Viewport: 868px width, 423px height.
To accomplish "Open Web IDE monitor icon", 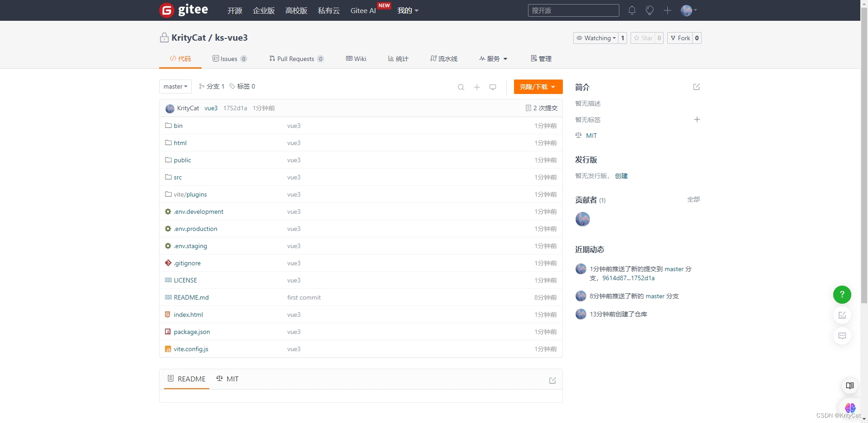I will [x=493, y=87].
